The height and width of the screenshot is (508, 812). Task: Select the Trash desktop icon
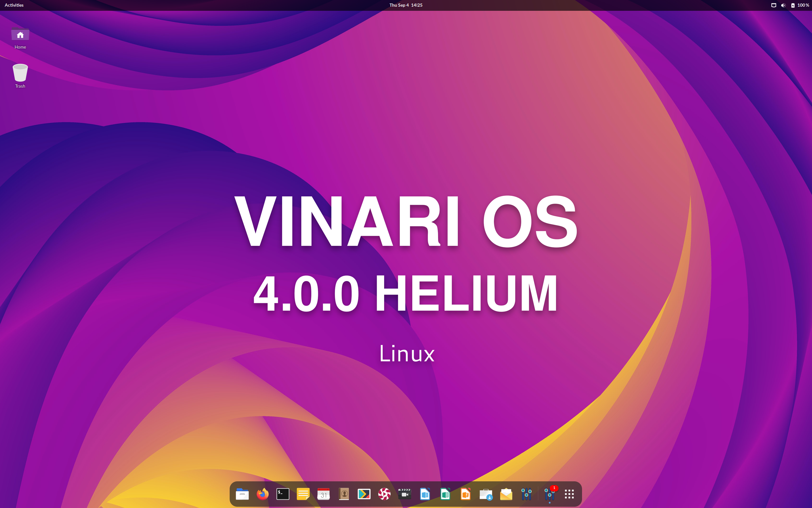pyautogui.click(x=20, y=76)
